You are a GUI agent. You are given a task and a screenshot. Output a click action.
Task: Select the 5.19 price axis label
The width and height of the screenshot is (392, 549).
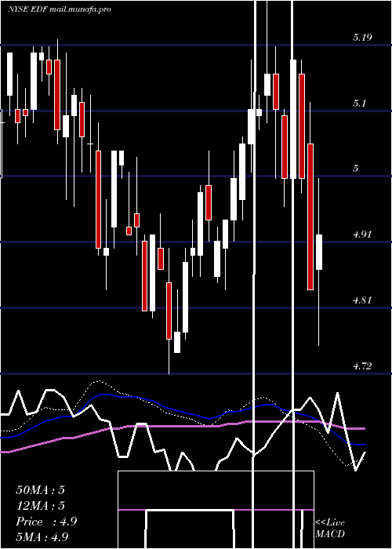362,38
